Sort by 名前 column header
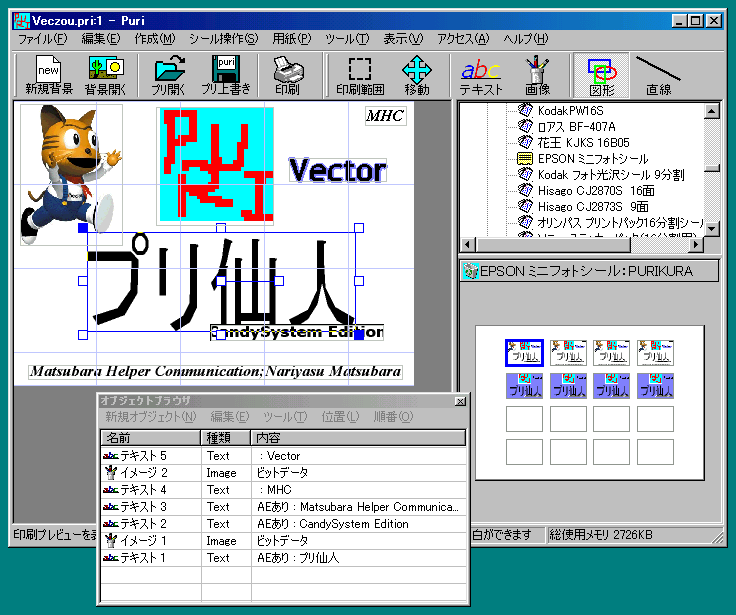 click(151, 438)
